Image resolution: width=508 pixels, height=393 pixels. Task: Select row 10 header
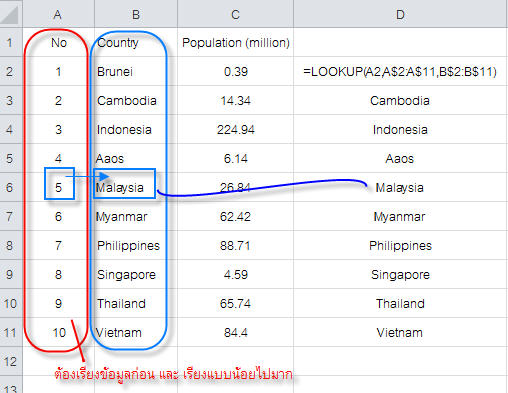(x=11, y=303)
